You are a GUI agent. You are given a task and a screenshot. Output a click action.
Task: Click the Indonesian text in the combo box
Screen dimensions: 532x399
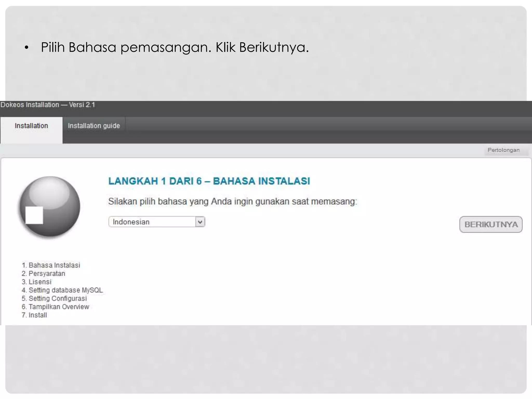pos(131,222)
